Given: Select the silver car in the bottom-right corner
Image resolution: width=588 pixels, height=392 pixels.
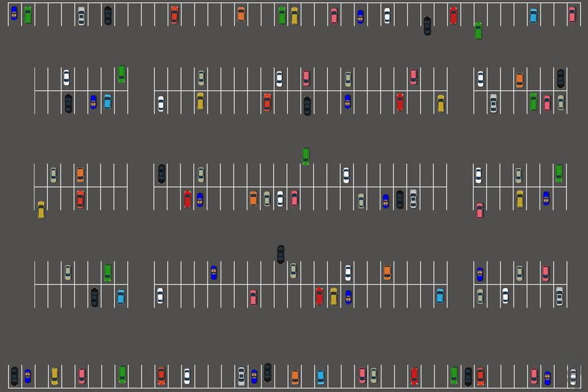Looking at the screenshot, I should coord(573,376).
